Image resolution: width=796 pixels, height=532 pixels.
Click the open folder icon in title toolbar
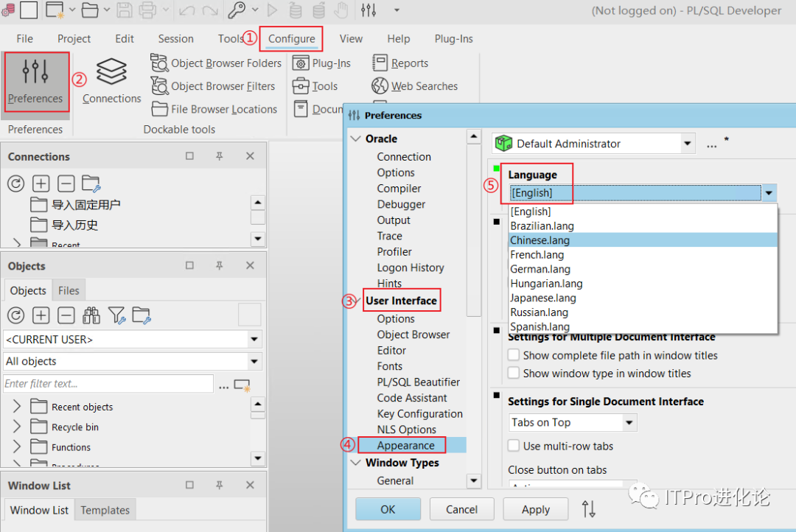pos(90,10)
